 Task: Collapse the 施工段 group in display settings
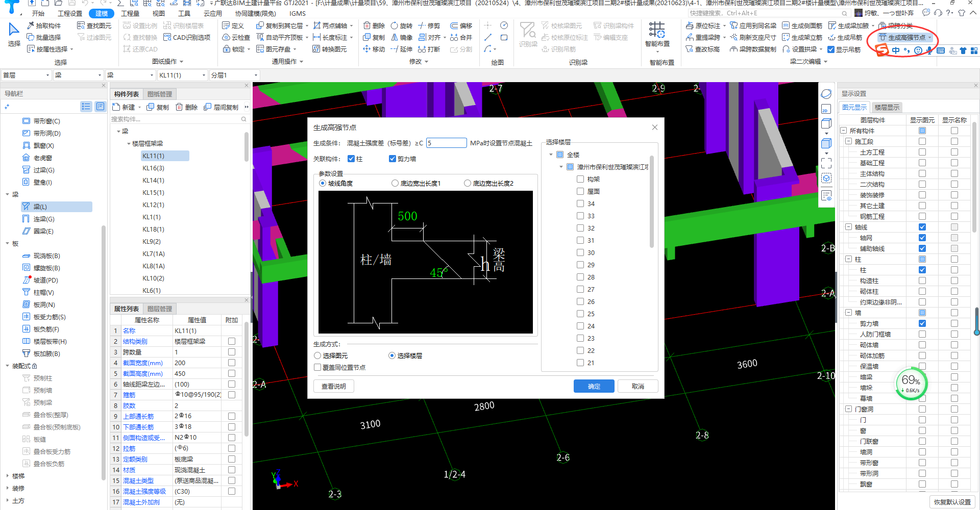(x=848, y=141)
